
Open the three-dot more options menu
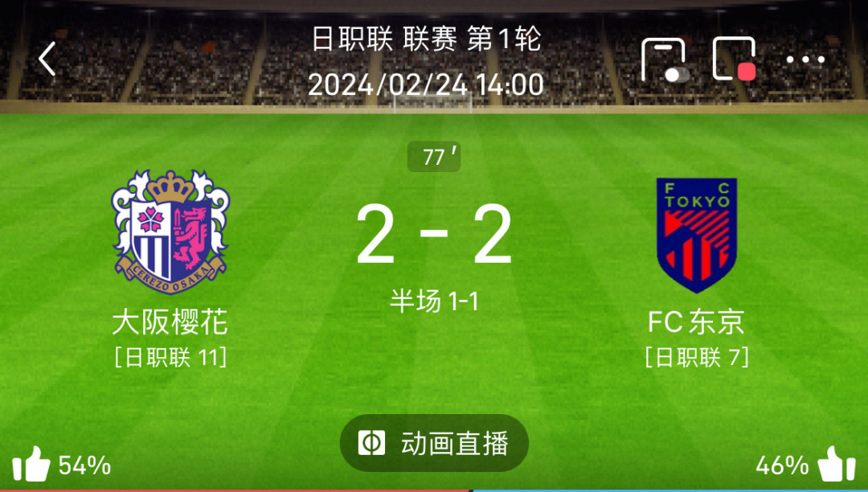click(805, 59)
